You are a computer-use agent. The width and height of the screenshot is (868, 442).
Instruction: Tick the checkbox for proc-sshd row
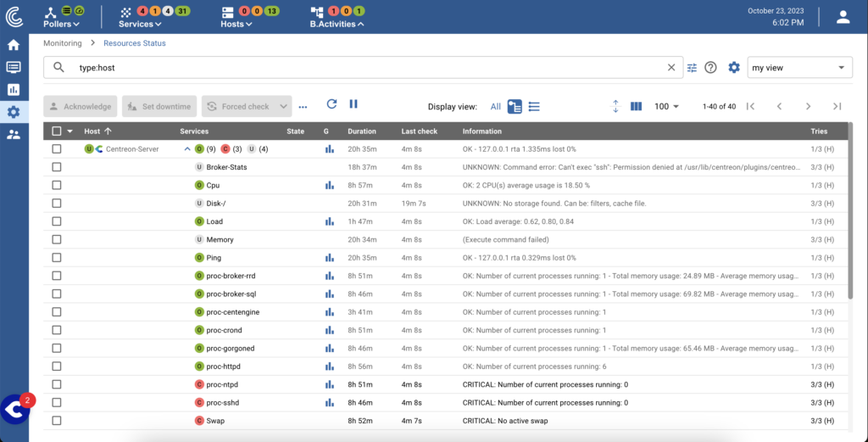pos(57,402)
